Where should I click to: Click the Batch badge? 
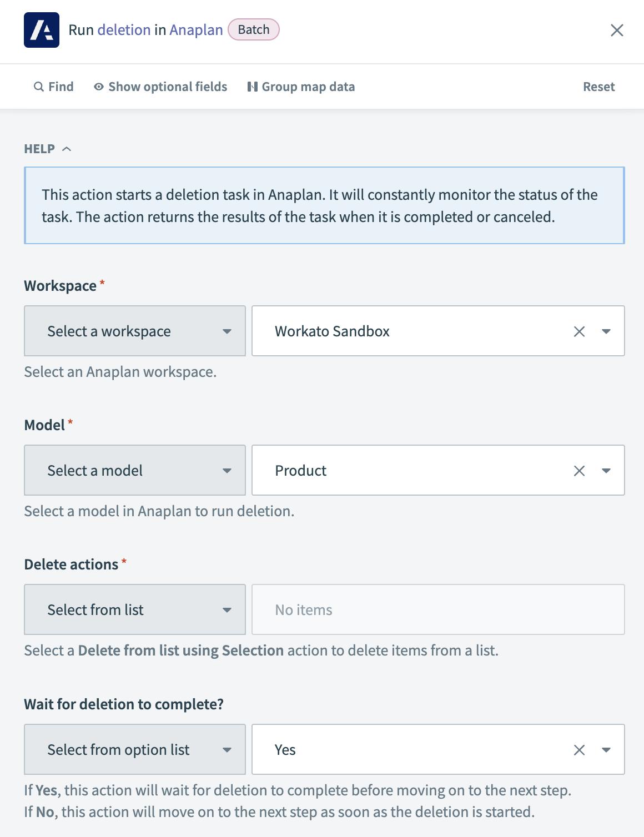click(x=253, y=29)
